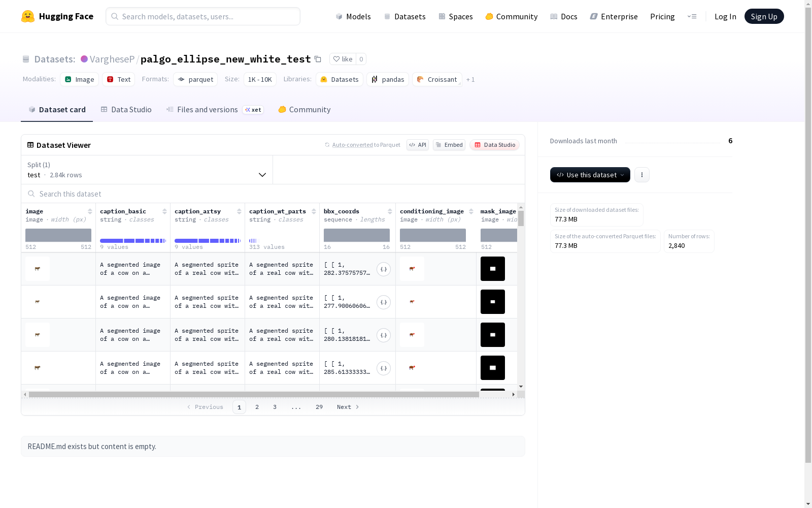Click the VargheseP user avatar
812x508 pixels.
[x=84, y=59]
